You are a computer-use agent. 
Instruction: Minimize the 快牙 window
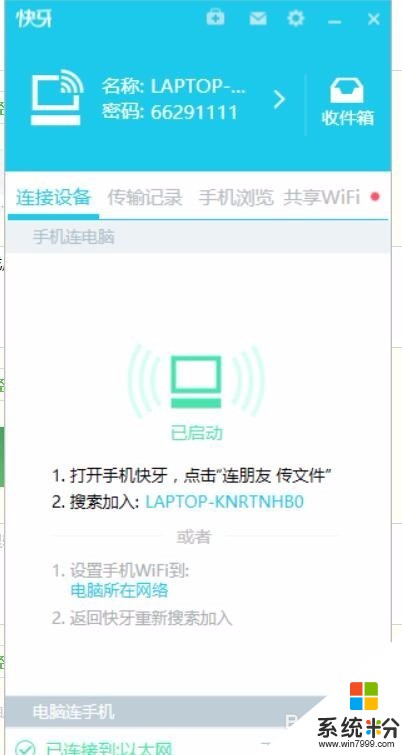coord(334,21)
